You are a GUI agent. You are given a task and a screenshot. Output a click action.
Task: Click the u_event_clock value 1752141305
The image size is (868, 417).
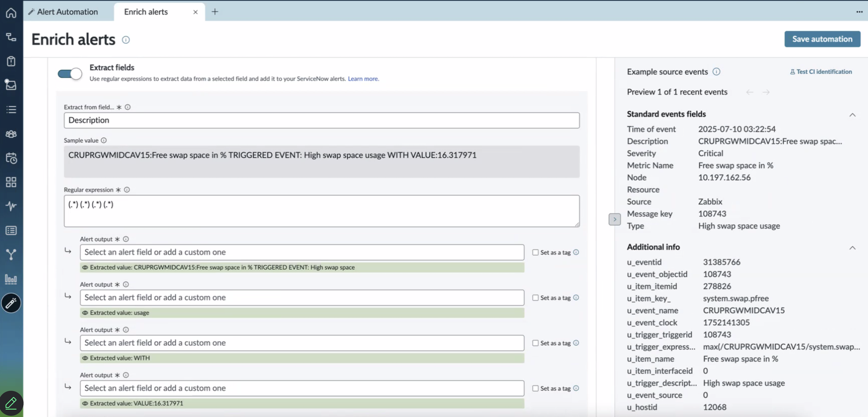tap(726, 323)
